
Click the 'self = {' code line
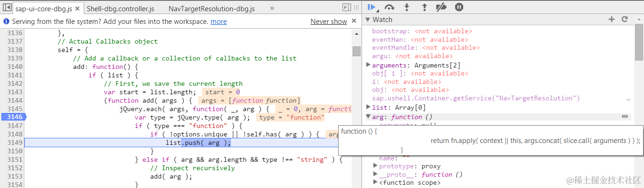pyautogui.click(x=73, y=50)
